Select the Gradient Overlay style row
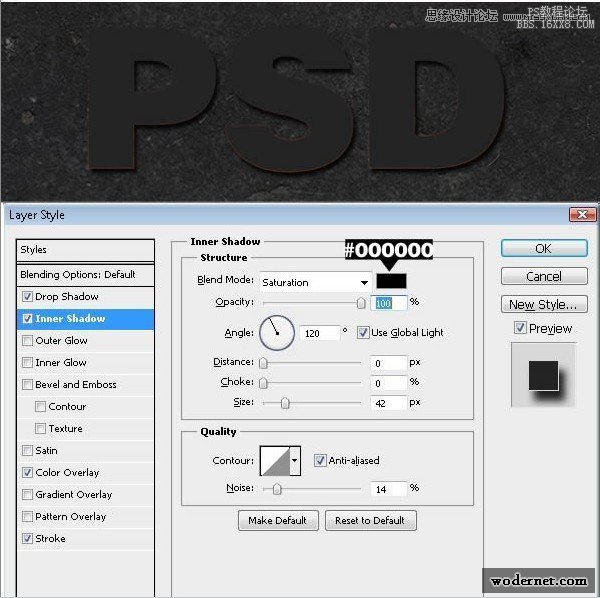 (x=85, y=494)
